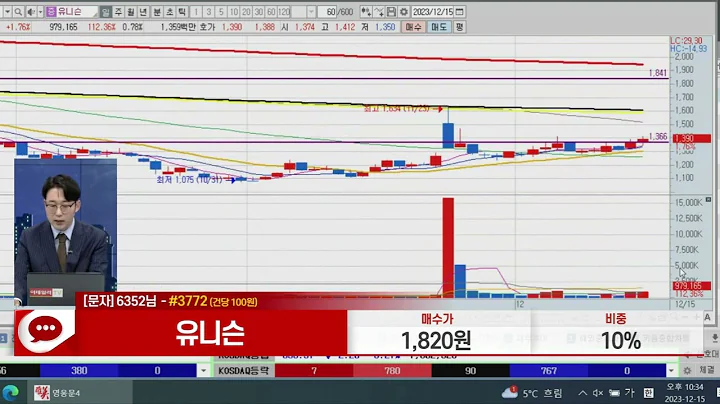Choose the 1 interval button

click(196, 11)
